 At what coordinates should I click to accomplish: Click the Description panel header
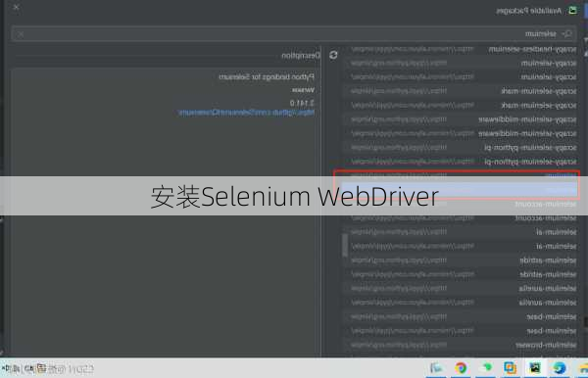[x=301, y=56]
